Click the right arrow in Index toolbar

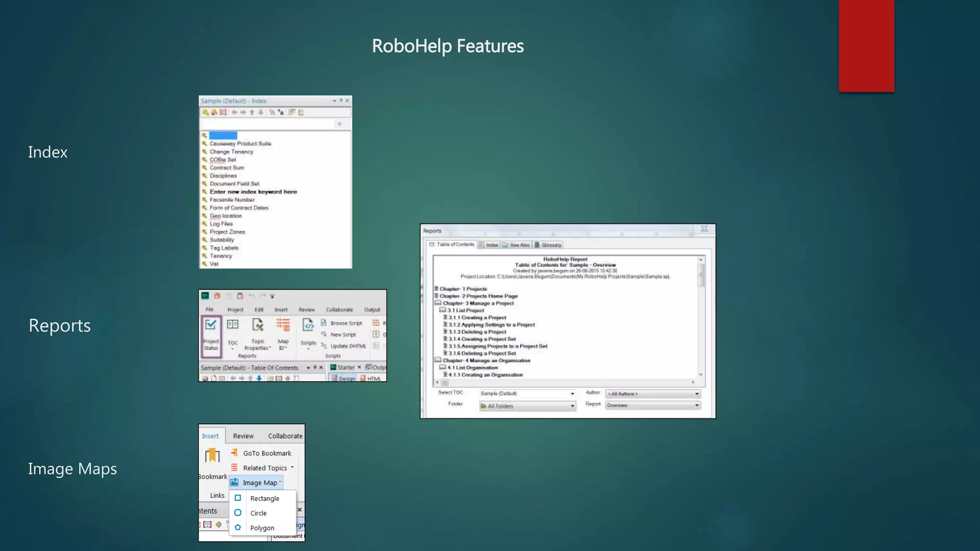[243, 112]
